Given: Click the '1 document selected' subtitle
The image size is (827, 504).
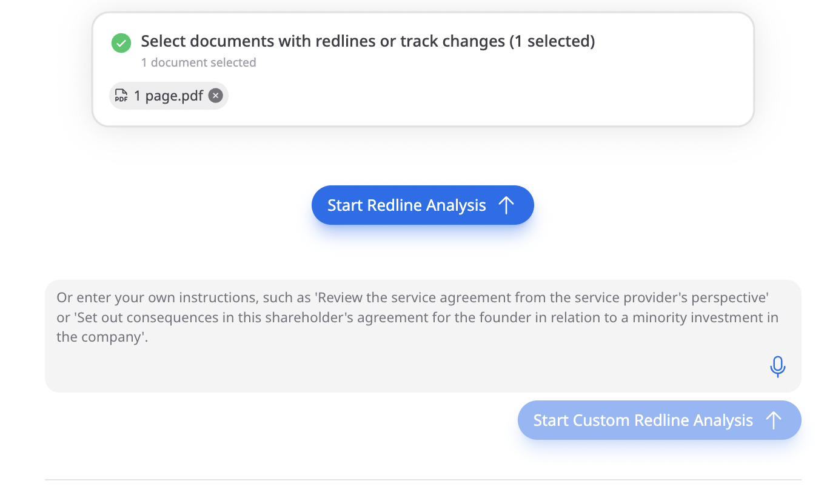Looking at the screenshot, I should 198,62.
